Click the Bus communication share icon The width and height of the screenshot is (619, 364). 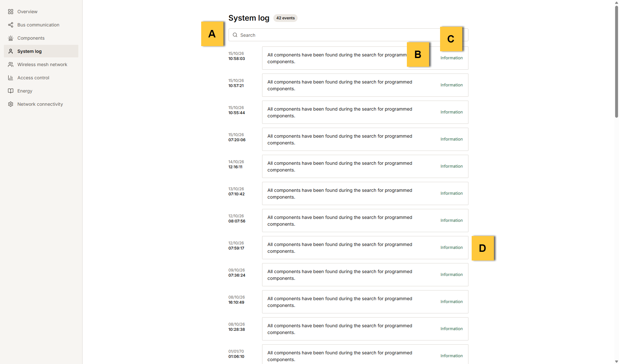click(x=11, y=25)
